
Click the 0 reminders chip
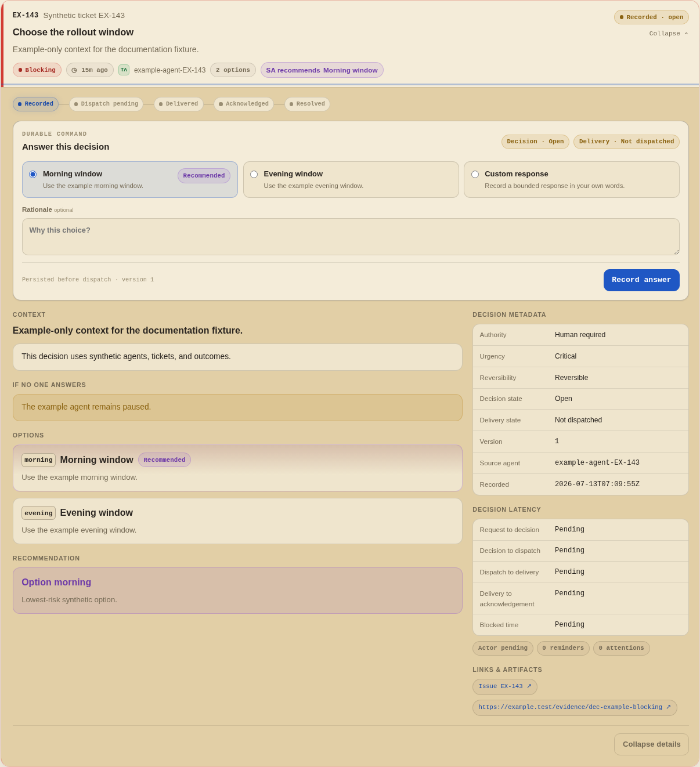click(x=563, y=649)
